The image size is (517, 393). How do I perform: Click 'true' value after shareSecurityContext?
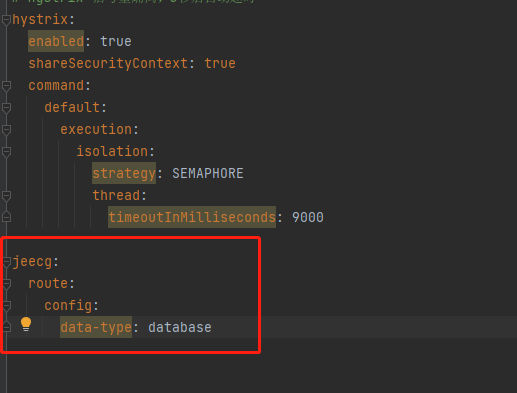tap(220, 63)
